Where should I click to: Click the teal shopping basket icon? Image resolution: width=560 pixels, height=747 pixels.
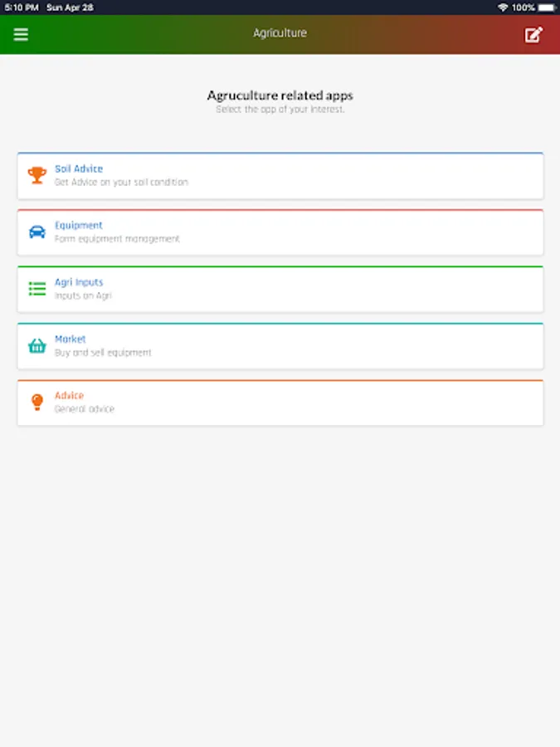pyautogui.click(x=37, y=345)
